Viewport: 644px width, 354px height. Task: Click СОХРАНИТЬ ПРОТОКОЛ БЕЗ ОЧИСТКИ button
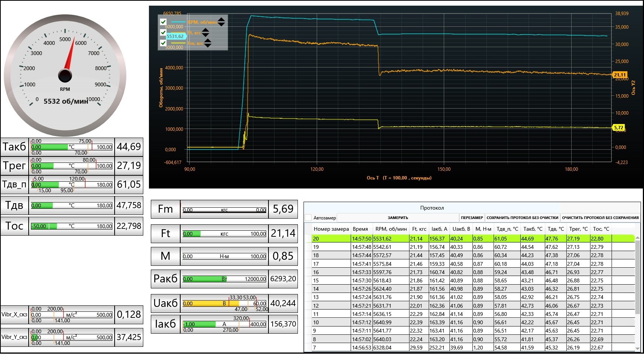pos(522,218)
